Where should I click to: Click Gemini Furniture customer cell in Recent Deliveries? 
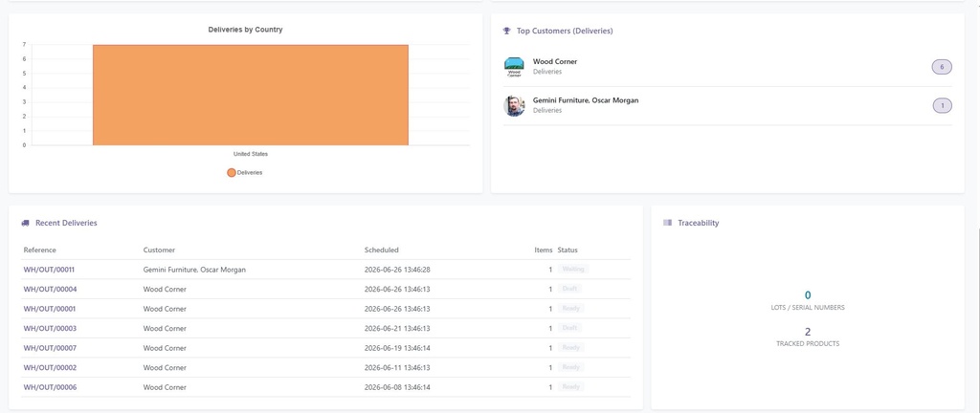coord(194,270)
